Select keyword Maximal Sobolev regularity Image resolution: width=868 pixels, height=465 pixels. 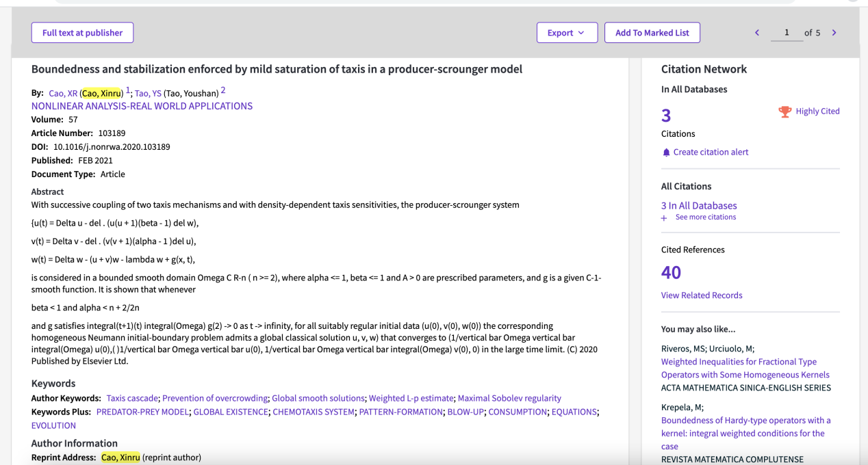coord(509,398)
